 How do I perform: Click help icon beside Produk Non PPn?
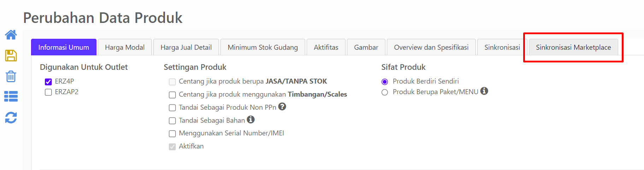click(x=282, y=107)
